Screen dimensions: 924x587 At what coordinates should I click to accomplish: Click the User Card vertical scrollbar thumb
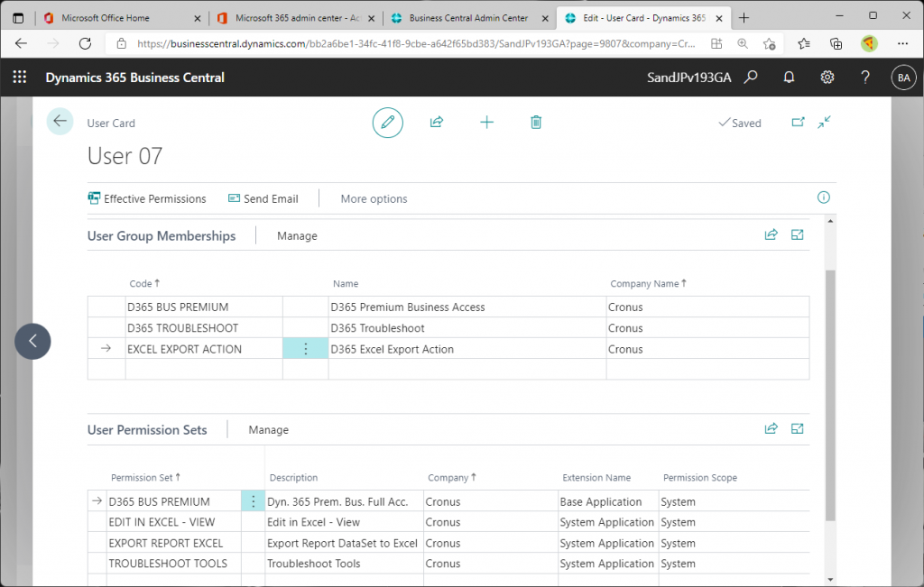(830, 396)
